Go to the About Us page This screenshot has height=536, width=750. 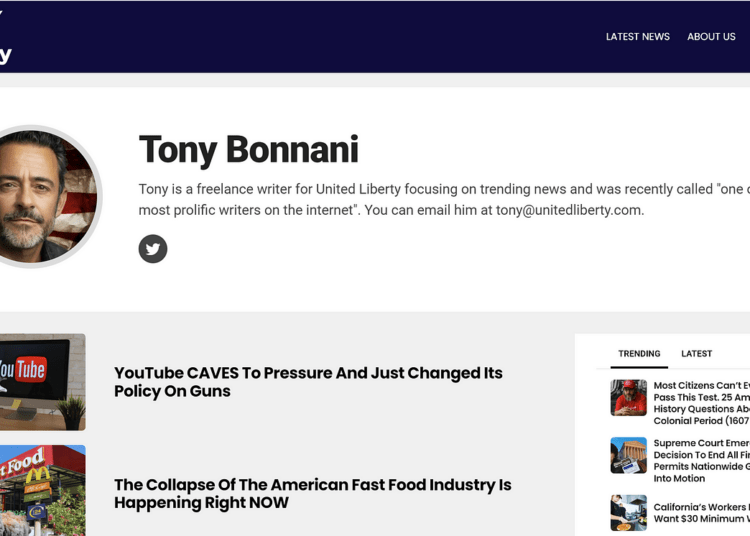pos(711,37)
